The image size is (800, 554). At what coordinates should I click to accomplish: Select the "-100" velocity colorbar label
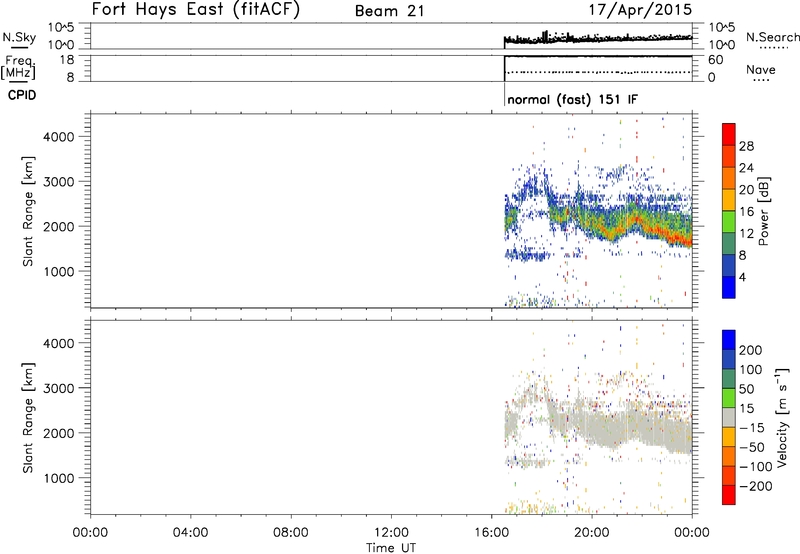click(756, 467)
